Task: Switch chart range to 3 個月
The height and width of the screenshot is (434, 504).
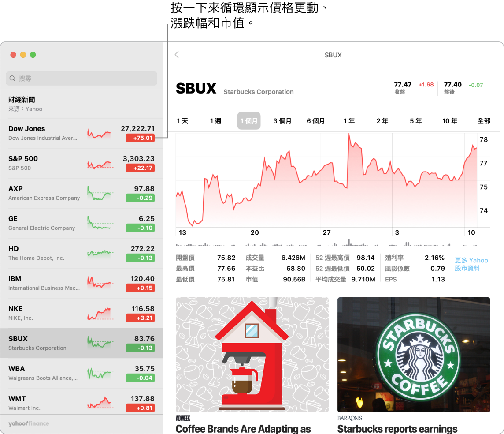Action: (282, 121)
